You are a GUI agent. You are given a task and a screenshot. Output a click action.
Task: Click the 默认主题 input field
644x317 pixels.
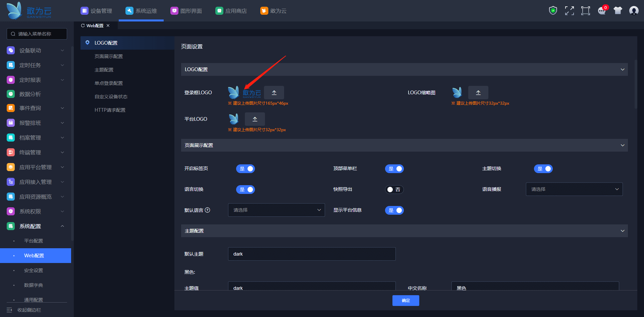(x=312, y=254)
